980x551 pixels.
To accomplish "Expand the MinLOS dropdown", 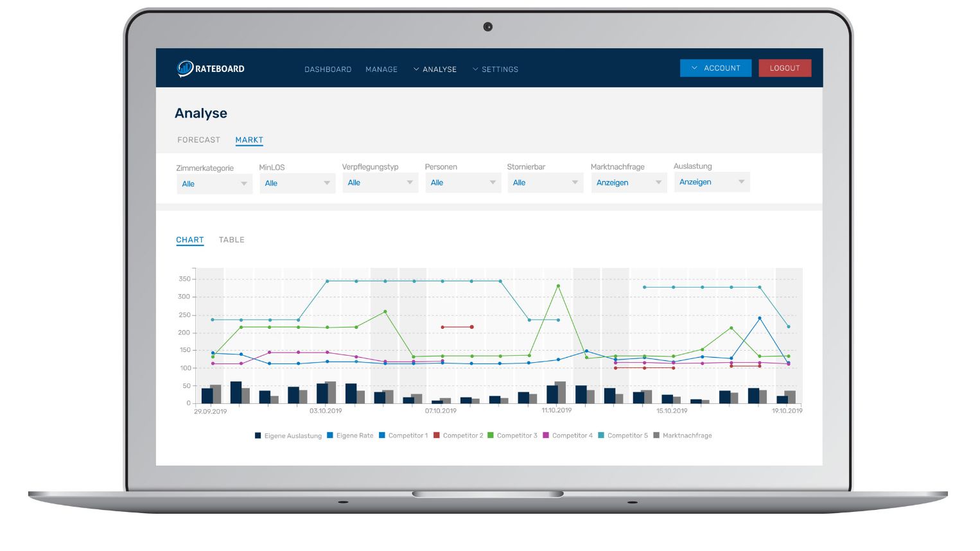I will [297, 183].
